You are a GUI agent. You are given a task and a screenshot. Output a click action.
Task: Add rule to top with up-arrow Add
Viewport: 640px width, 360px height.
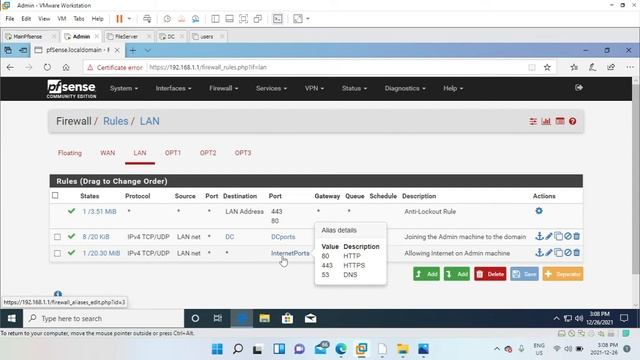point(427,274)
